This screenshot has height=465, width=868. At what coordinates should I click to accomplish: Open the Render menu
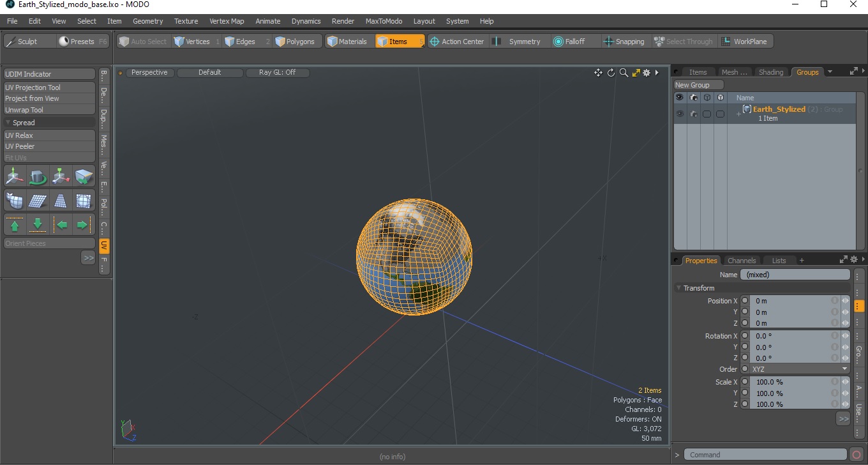[343, 21]
